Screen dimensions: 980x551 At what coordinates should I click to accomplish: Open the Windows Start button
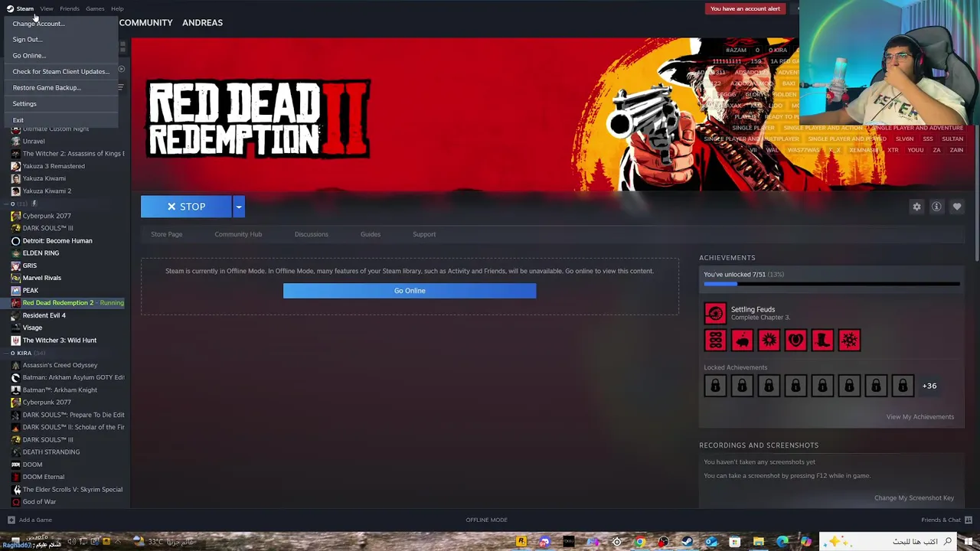(969, 542)
